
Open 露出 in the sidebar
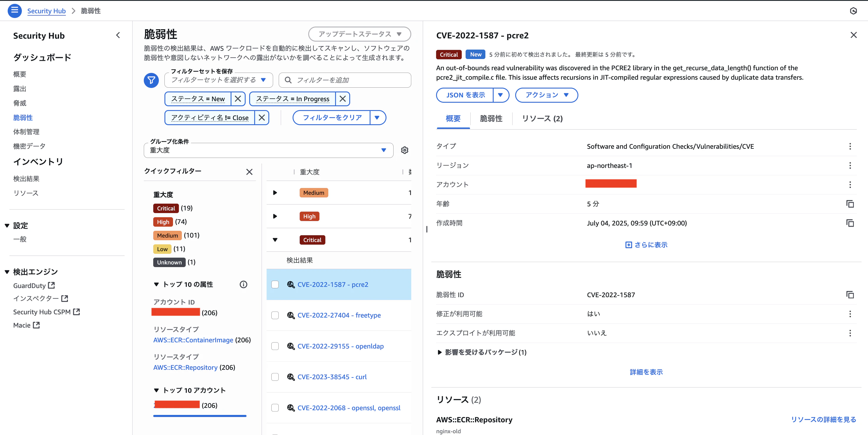pos(20,89)
